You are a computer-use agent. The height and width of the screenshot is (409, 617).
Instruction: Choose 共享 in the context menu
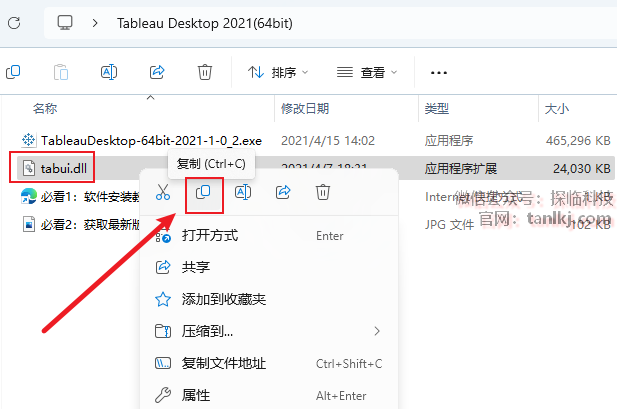pyautogui.click(x=269, y=267)
